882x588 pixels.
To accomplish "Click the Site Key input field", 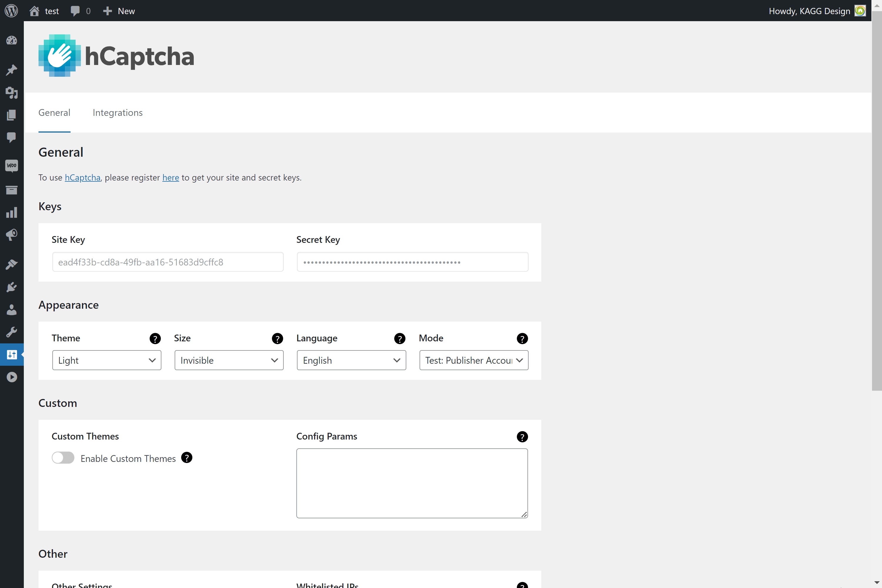I will [x=166, y=262].
